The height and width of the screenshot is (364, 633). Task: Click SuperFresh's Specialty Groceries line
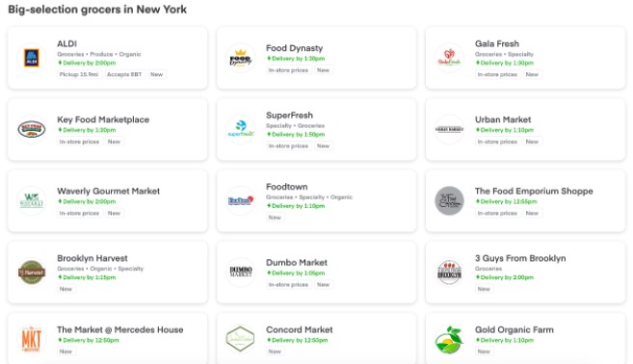coord(295,125)
